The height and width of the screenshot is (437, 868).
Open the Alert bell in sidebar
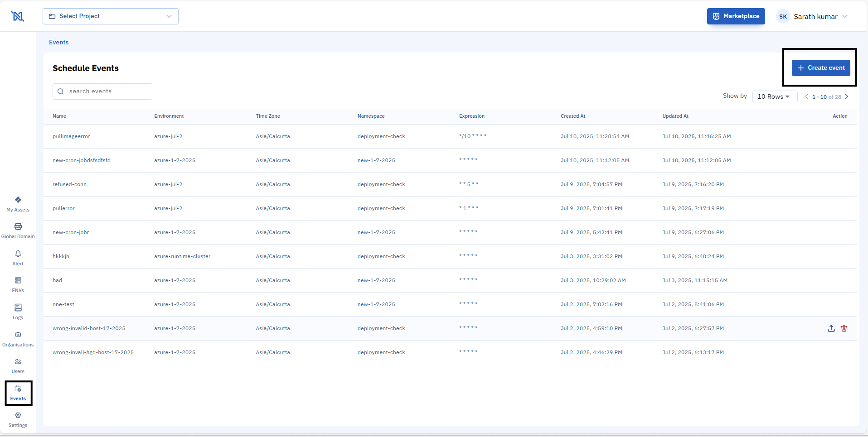tap(18, 258)
